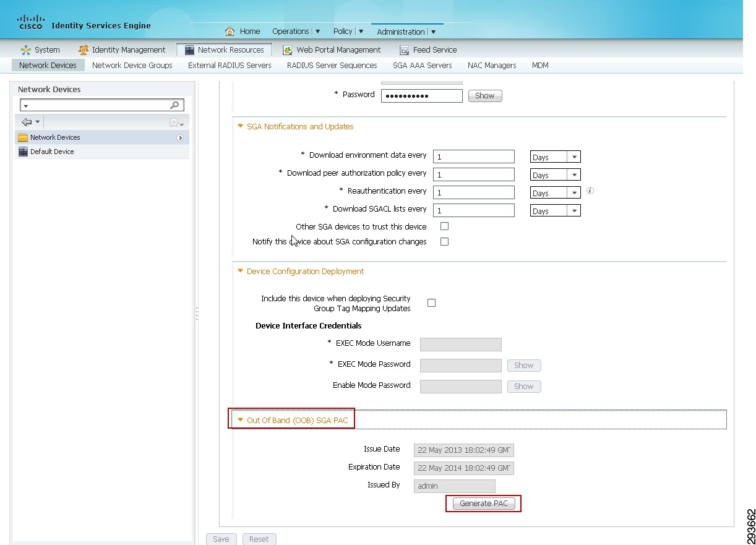Click the Issue Date field
Viewport: 756px width, 545px height.
pos(464,450)
